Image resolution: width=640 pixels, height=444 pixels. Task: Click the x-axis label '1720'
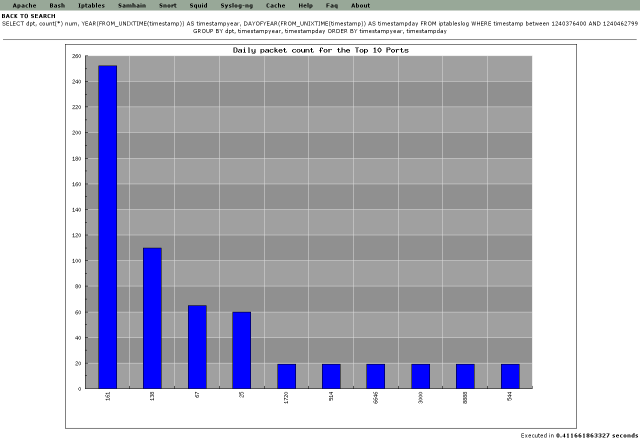pyautogui.click(x=286, y=397)
